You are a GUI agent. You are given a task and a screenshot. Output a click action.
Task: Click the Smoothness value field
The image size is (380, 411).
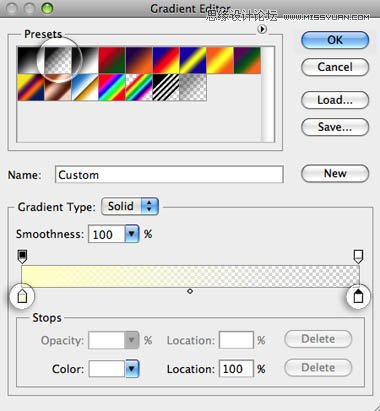coord(107,234)
